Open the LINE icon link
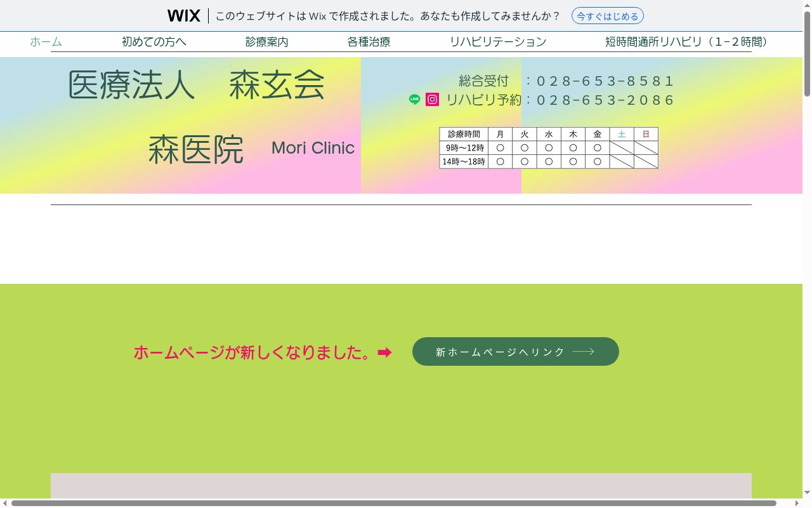This screenshot has width=812, height=508. [414, 100]
